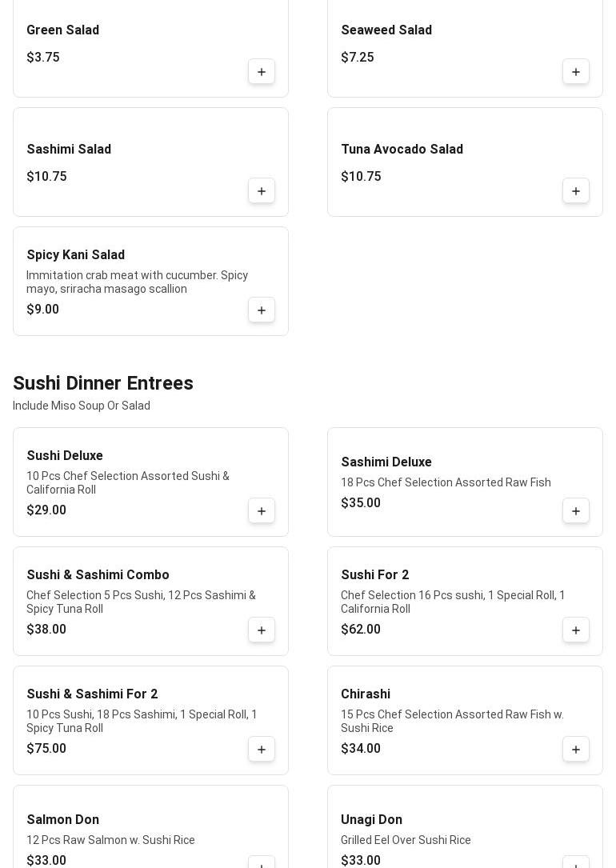Click the Chirashi item name
This screenshot has width=616, height=868.
(x=366, y=694)
